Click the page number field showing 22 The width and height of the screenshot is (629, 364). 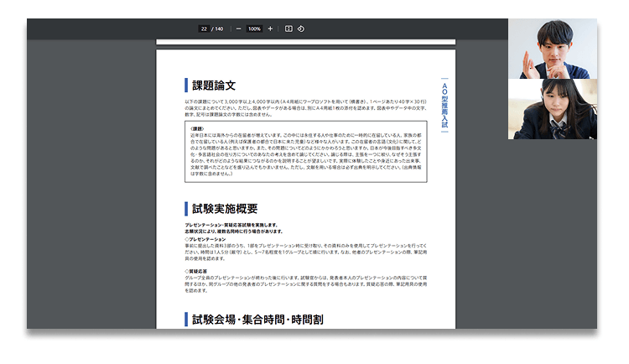(204, 29)
